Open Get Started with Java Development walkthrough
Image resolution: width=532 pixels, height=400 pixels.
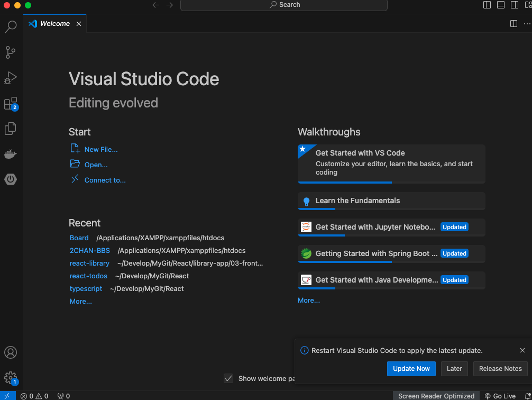click(x=391, y=280)
